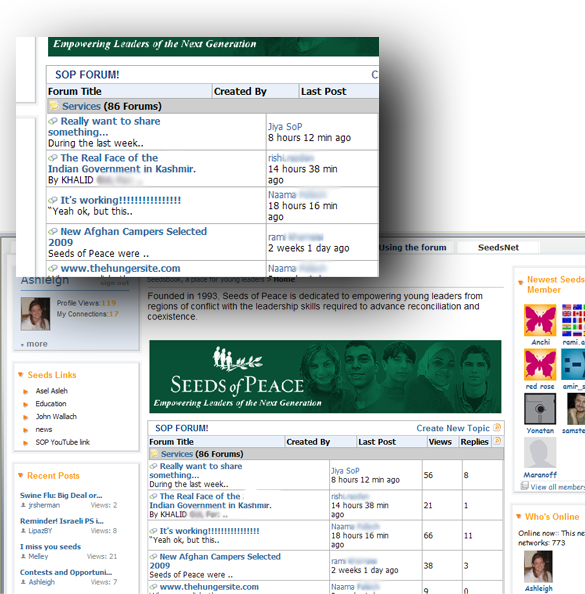The height and width of the screenshot is (594, 585).
Task: Open the Education link
Action: 51,404
